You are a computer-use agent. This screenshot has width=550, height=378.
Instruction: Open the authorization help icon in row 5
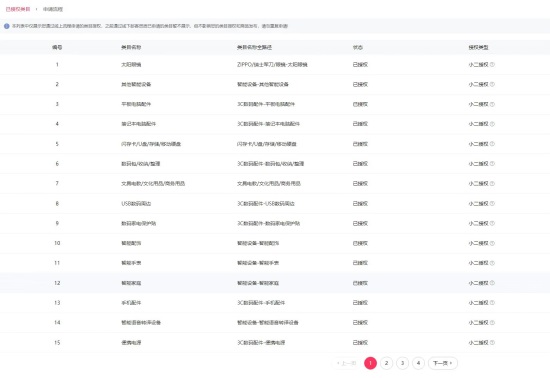click(492, 144)
